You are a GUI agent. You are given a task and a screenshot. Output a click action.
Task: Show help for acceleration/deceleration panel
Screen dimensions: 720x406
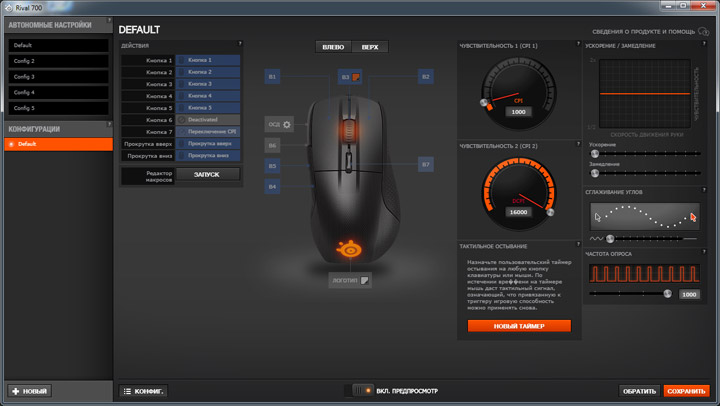(704, 44)
